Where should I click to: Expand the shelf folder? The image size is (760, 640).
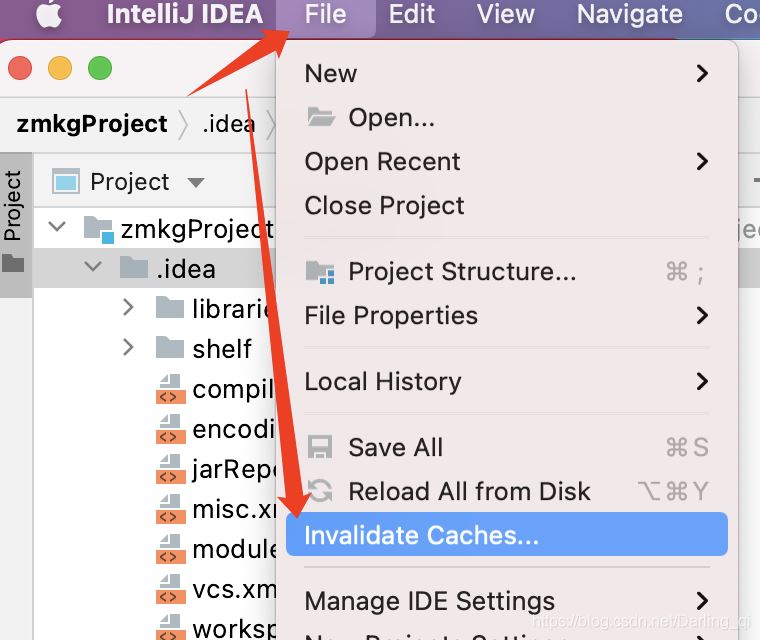click(x=128, y=348)
